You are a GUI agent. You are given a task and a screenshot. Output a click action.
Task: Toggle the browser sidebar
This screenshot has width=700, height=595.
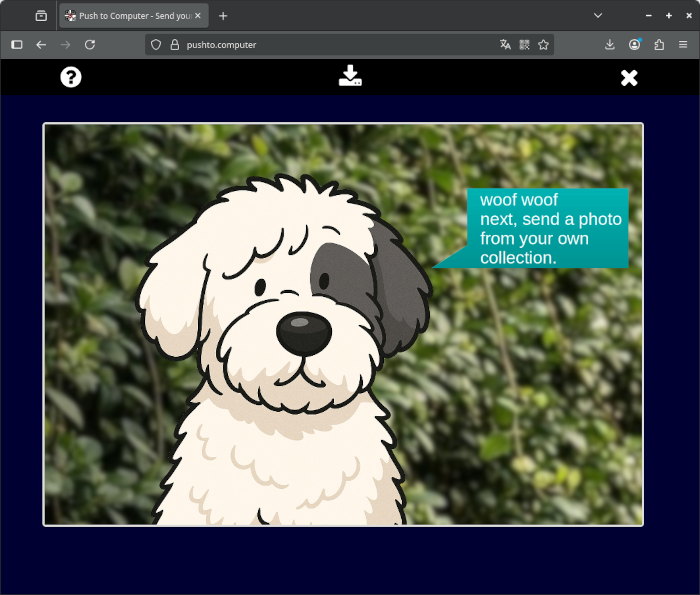click(x=17, y=45)
